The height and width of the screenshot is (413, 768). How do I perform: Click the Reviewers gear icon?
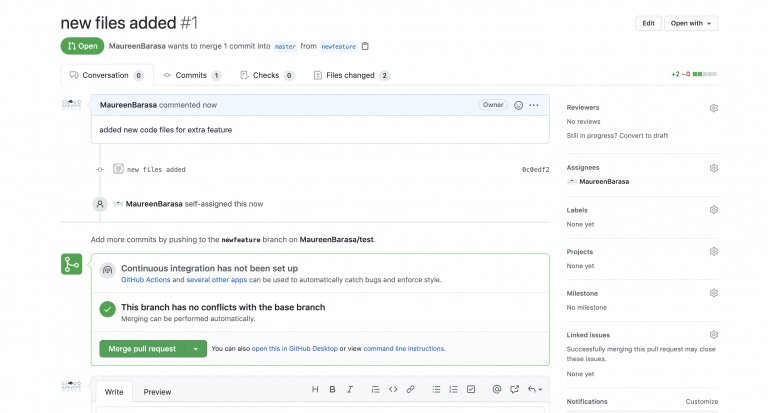713,107
